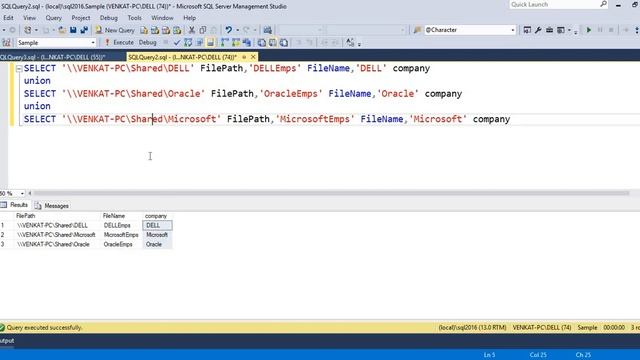Open the Tools menu

pos(134,18)
